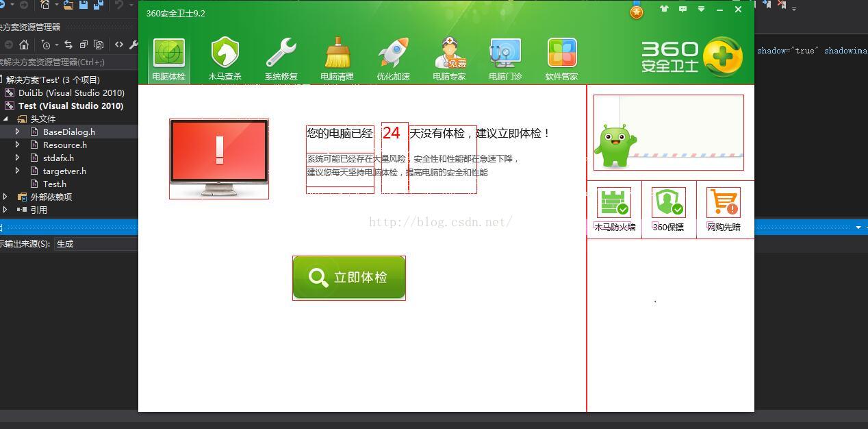Expand the BaseDialog.h node arrow

point(18,132)
